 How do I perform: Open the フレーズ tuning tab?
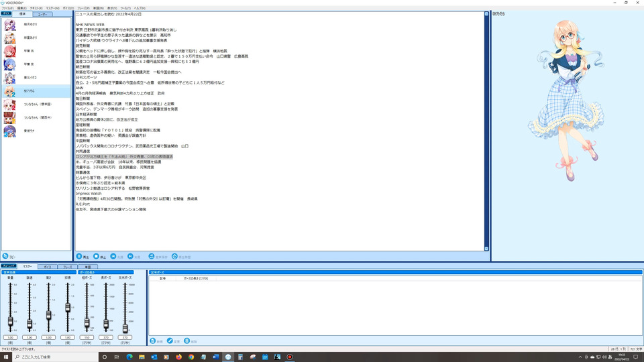pyautogui.click(x=68, y=267)
